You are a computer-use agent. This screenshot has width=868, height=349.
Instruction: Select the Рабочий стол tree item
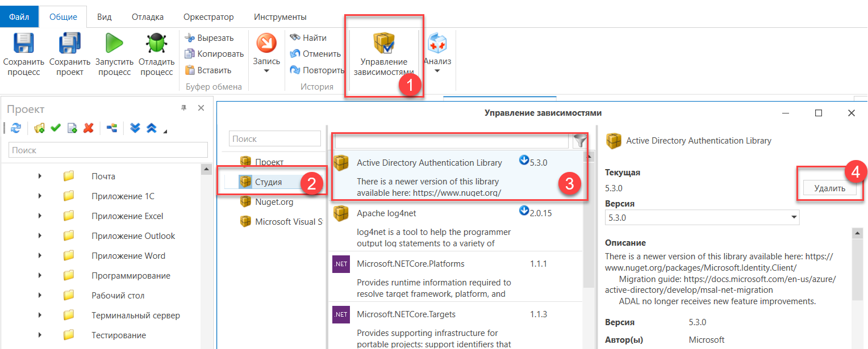click(x=118, y=296)
